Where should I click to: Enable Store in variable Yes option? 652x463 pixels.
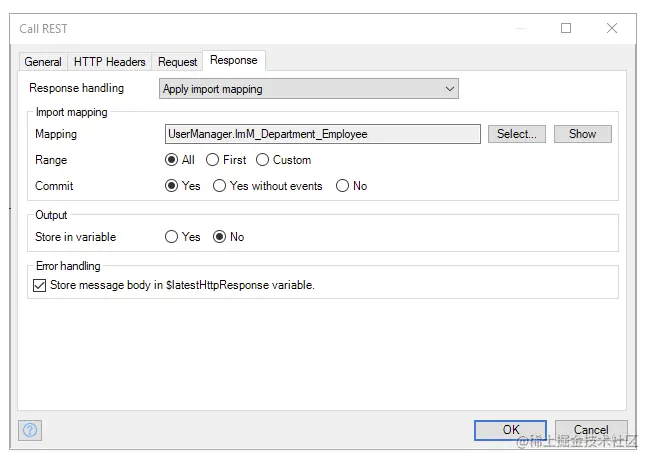[172, 237]
